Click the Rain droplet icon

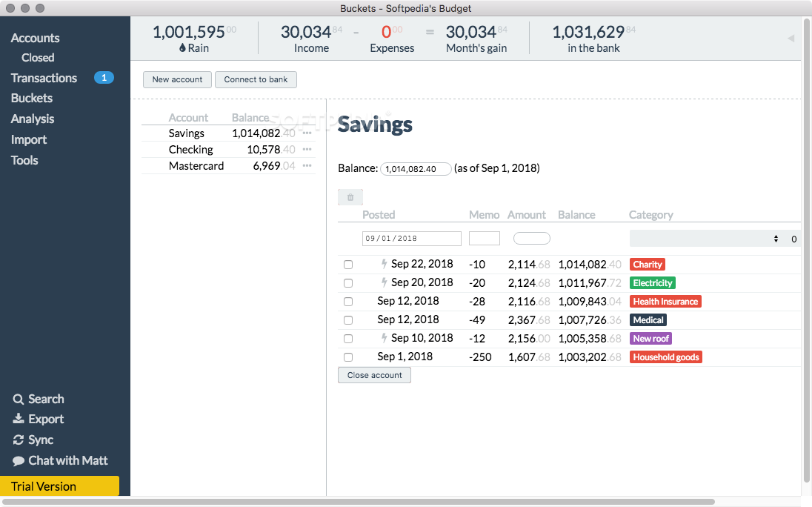point(182,47)
